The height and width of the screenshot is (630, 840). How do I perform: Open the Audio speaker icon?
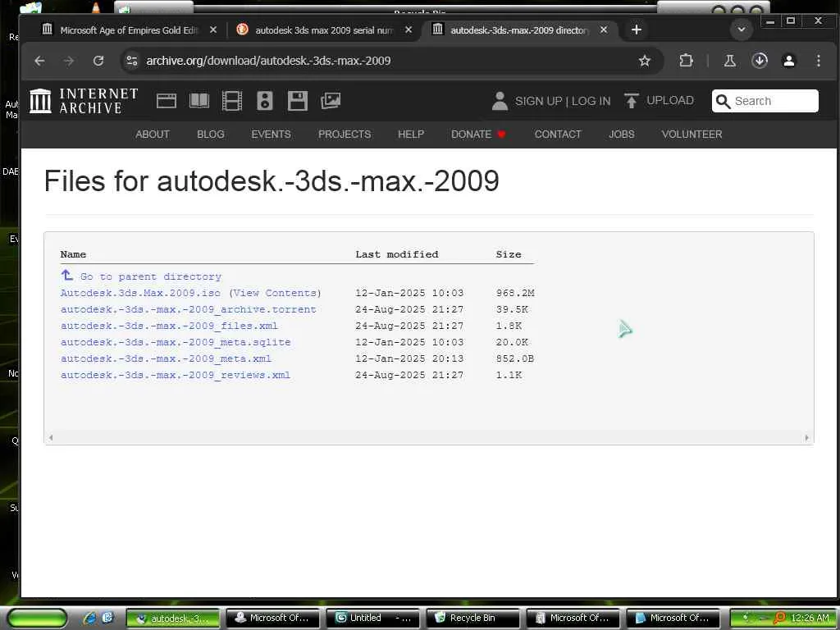(x=265, y=101)
